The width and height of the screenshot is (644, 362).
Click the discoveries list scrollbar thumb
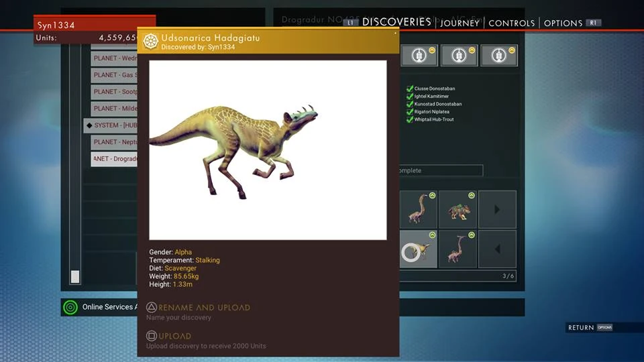(74, 277)
